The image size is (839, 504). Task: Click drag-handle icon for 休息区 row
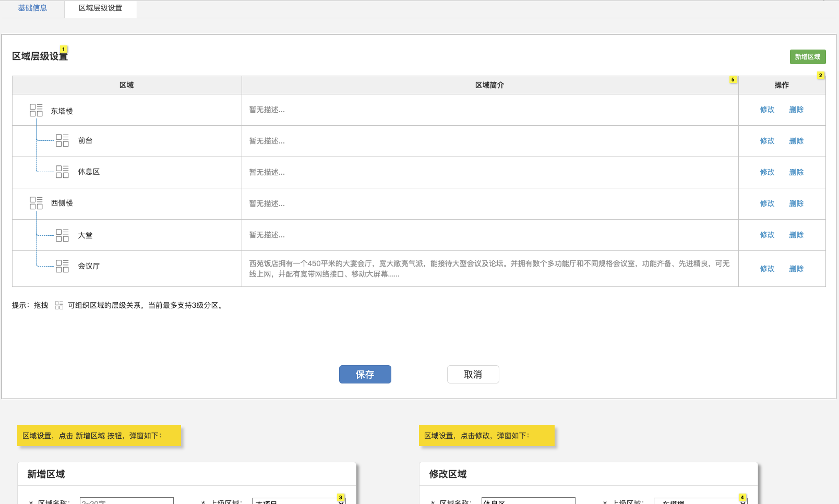tap(62, 172)
